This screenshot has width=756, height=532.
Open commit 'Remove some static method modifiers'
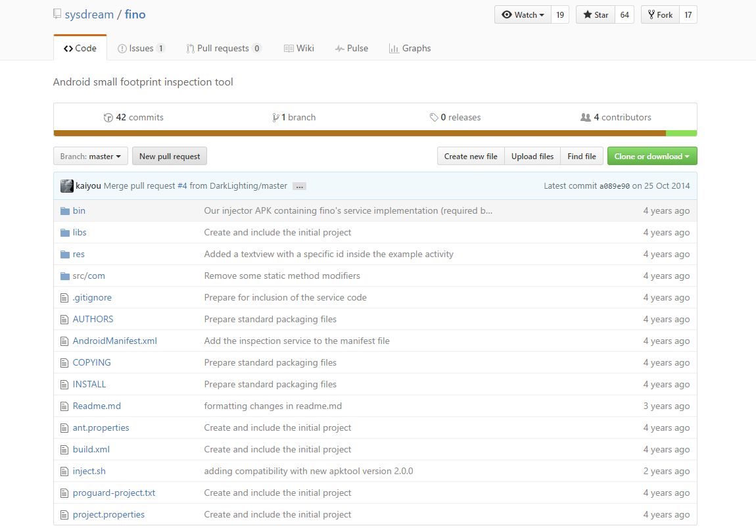[x=282, y=276]
